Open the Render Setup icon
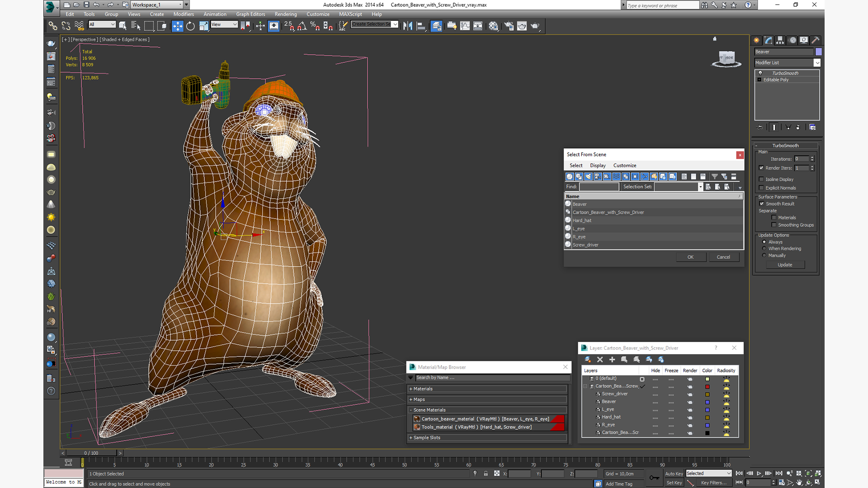868x488 pixels. click(509, 26)
